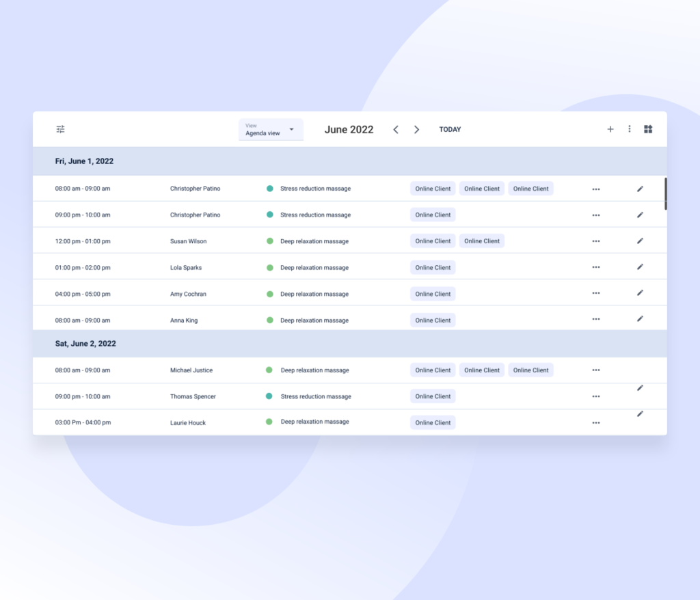Click the June 2022 month title
Image resolution: width=700 pixels, height=600 pixels.
(349, 129)
